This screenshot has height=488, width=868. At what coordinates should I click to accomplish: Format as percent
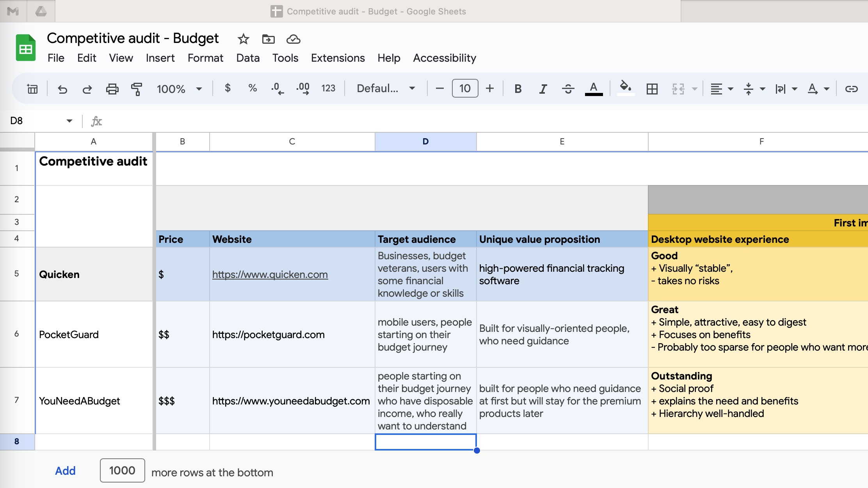(253, 88)
